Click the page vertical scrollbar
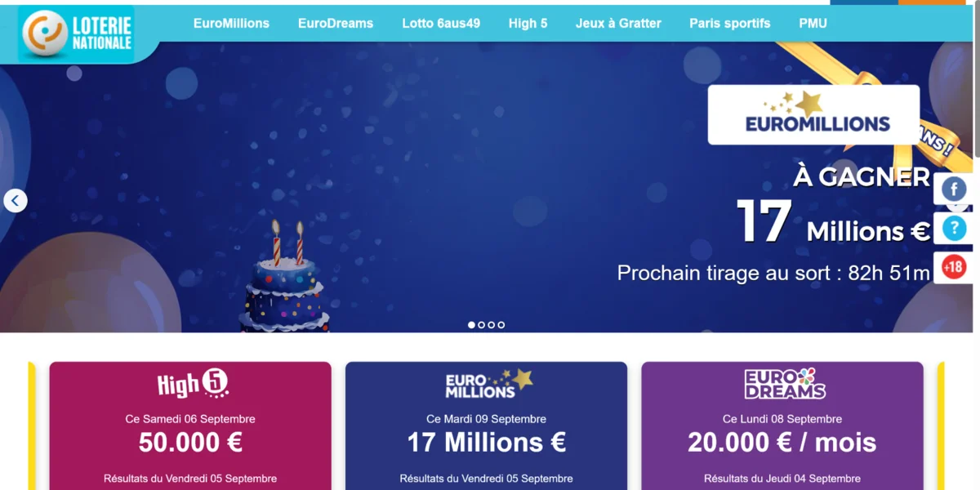Image resolution: width=980 pixels, height=490 pixels. coord(976,245)
